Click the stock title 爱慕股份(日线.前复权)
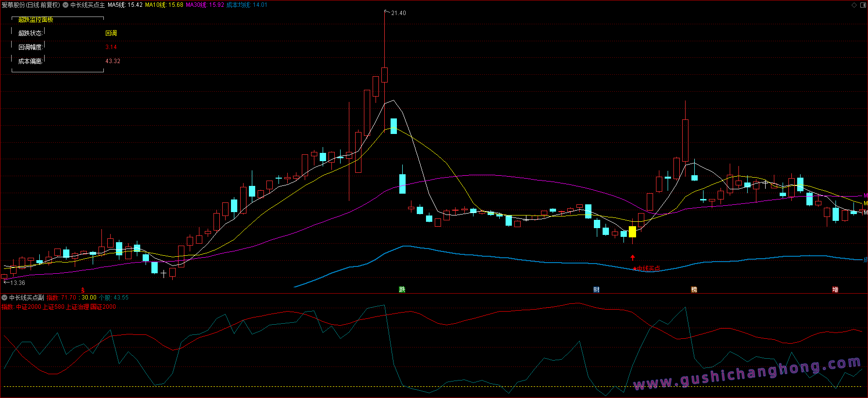 [x=31, y=5]
